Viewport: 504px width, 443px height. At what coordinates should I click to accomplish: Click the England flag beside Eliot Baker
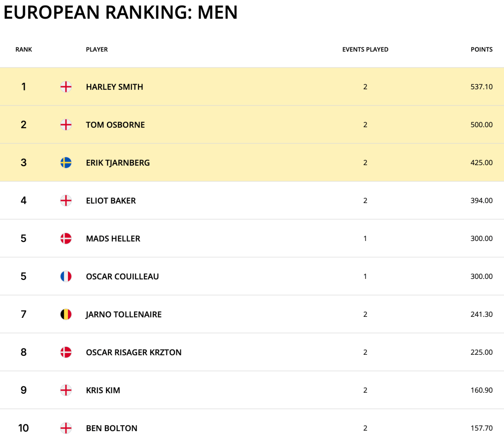click(x=66, y=201)
